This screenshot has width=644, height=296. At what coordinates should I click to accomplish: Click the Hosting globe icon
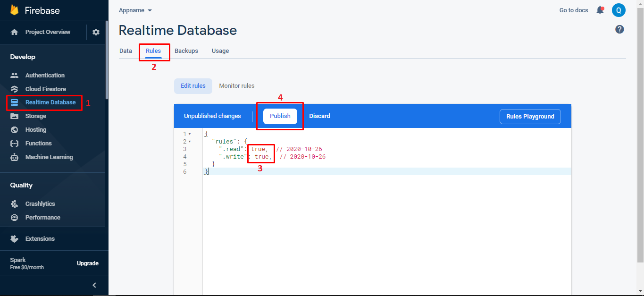click(x=15, y=130)
